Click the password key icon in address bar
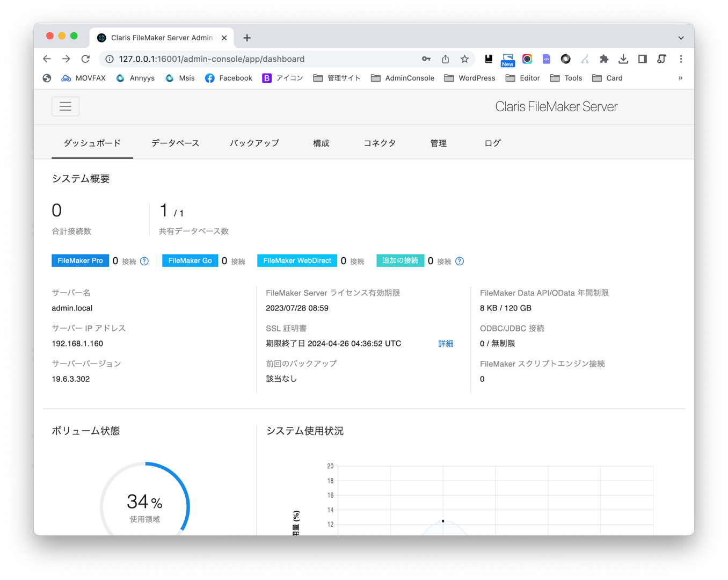The height and width of the screenshot is (580, 728). tap(426, 59)
